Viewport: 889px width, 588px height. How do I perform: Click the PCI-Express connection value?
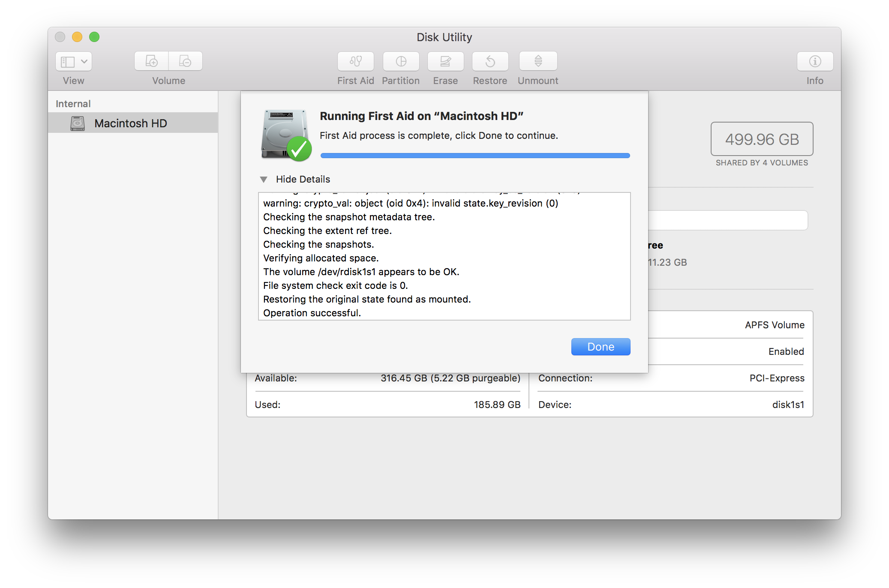click(x=777, y=378)
